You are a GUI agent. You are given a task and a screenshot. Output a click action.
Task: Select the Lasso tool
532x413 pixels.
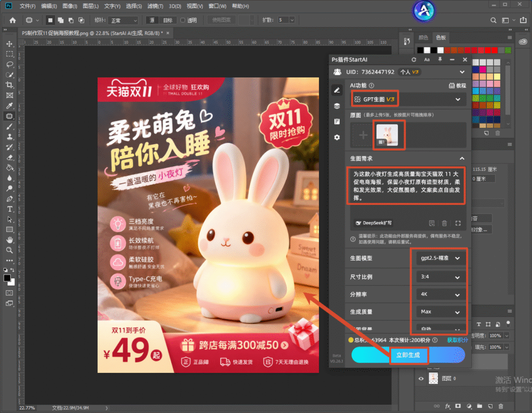tap(9, 64)
